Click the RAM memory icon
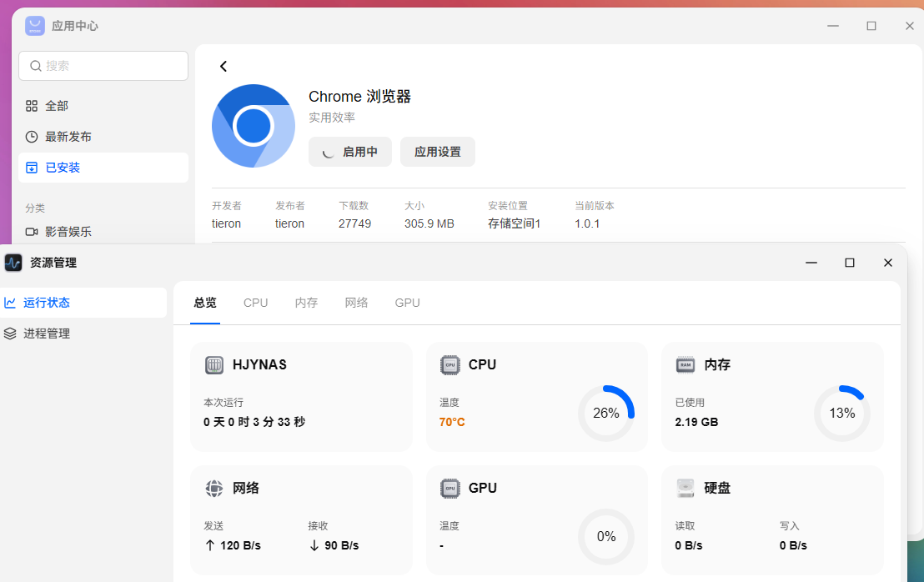Viewport: 924px width, 582px height. [685, 365]
